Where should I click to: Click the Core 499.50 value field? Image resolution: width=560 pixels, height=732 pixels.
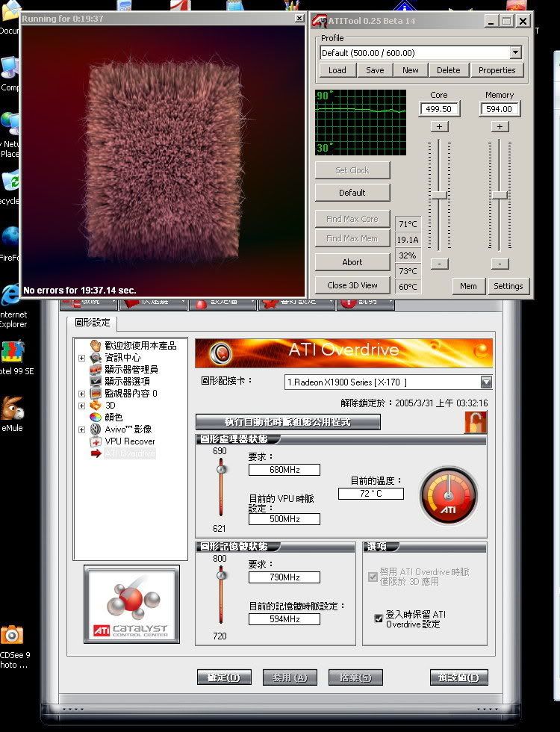click(439, 109)
